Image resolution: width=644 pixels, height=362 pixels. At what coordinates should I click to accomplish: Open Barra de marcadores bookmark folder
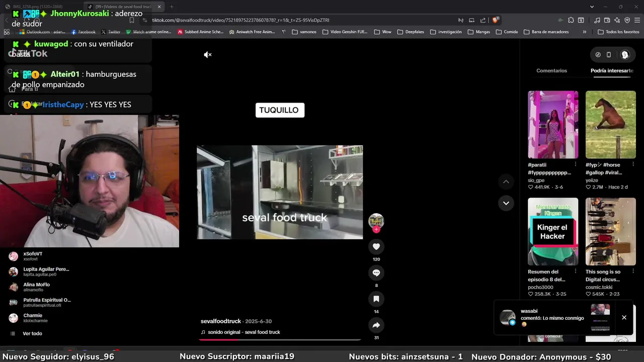(546, 32)
